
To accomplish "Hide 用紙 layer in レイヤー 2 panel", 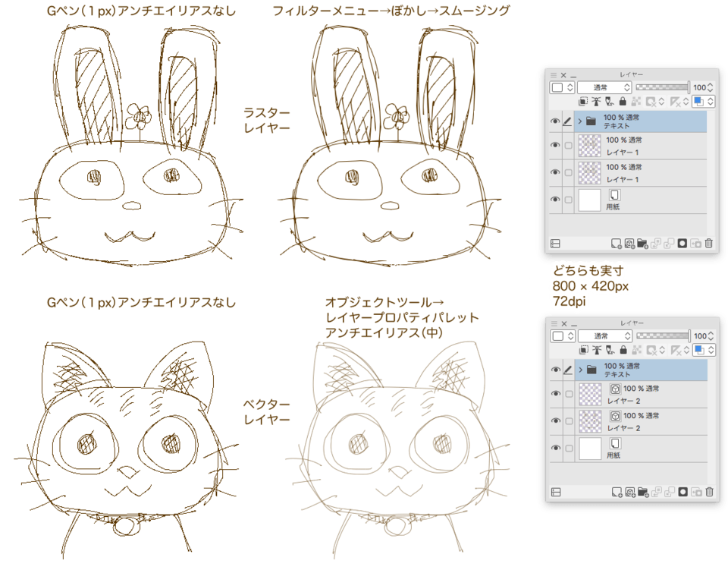I will (x=555, y=447).
